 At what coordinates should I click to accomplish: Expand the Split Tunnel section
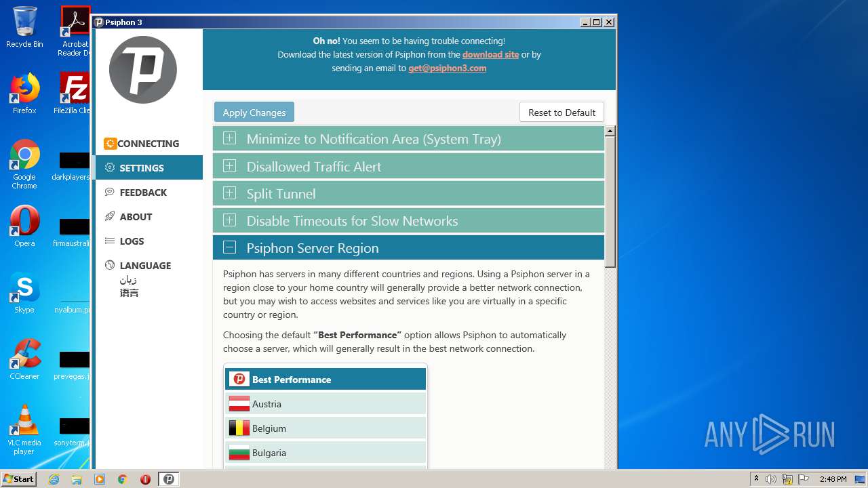(x=408, y=193)
